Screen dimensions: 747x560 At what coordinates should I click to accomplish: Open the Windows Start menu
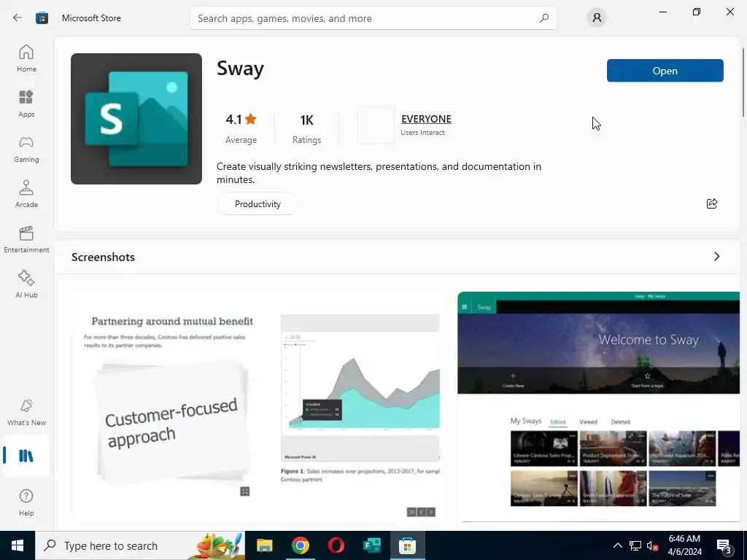pyautogui.click(x=18, y=545)
